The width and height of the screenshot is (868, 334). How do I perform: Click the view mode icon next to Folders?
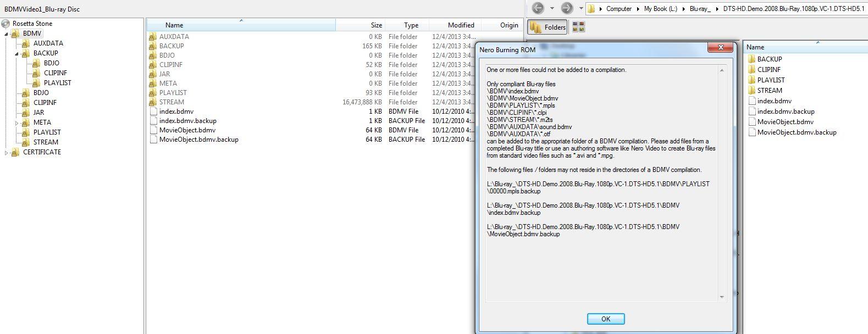pos(578,27)
